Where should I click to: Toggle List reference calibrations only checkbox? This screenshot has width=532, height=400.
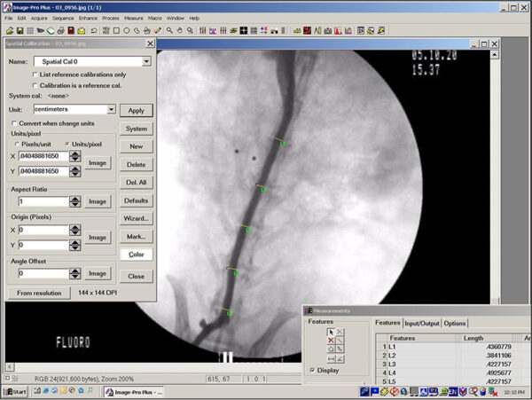tap(35, 75)
